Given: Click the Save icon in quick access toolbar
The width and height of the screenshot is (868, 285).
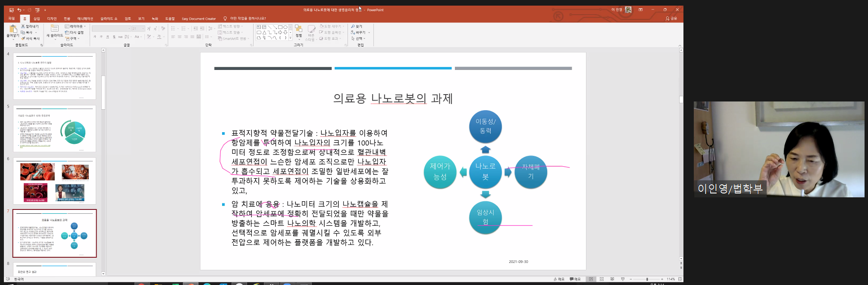Looking at the screenshot, I should click(x=12, y=10).
